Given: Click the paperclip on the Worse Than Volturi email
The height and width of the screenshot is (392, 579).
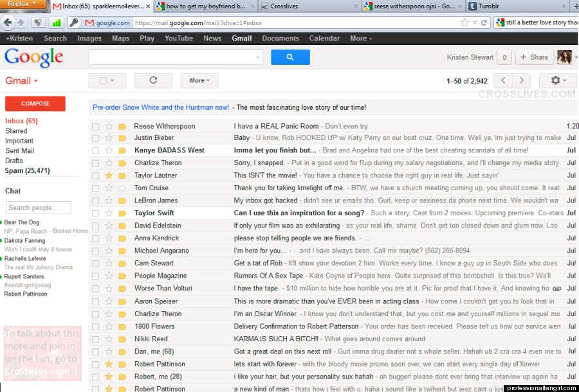Looking at the screenshot, I should click(x=556, y=289).
